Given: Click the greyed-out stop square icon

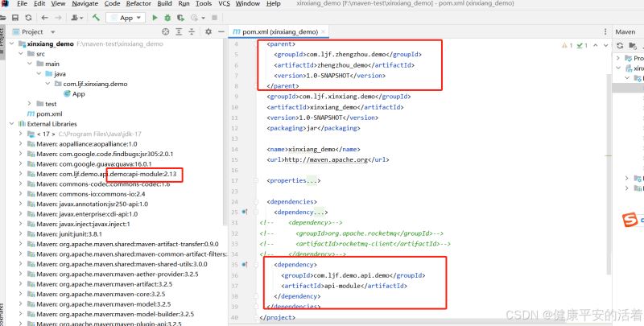Looking at the screenshot, I should (x=214, y=18).
